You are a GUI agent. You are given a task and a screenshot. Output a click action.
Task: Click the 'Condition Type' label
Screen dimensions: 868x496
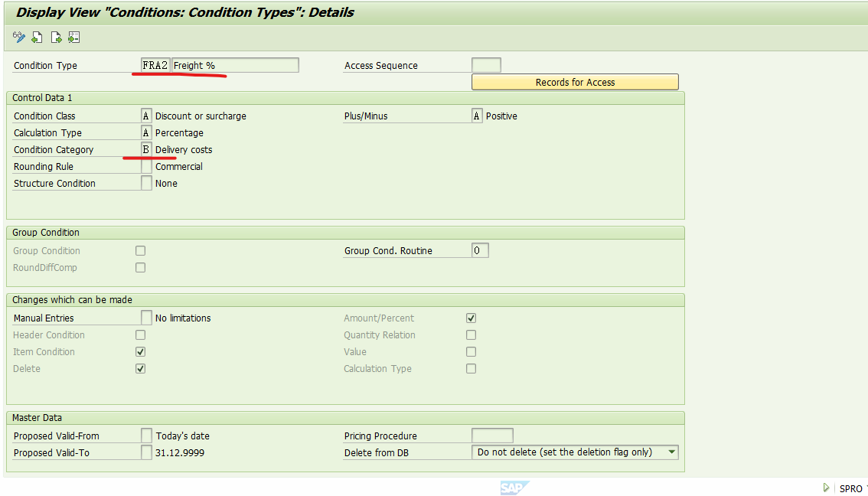pyautogui.click(x=45, y=65)
